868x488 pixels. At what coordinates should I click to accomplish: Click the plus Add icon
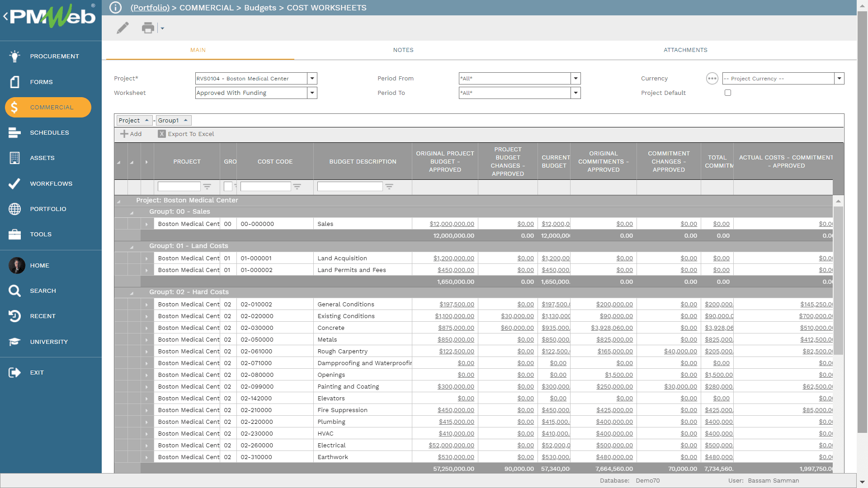124,134
